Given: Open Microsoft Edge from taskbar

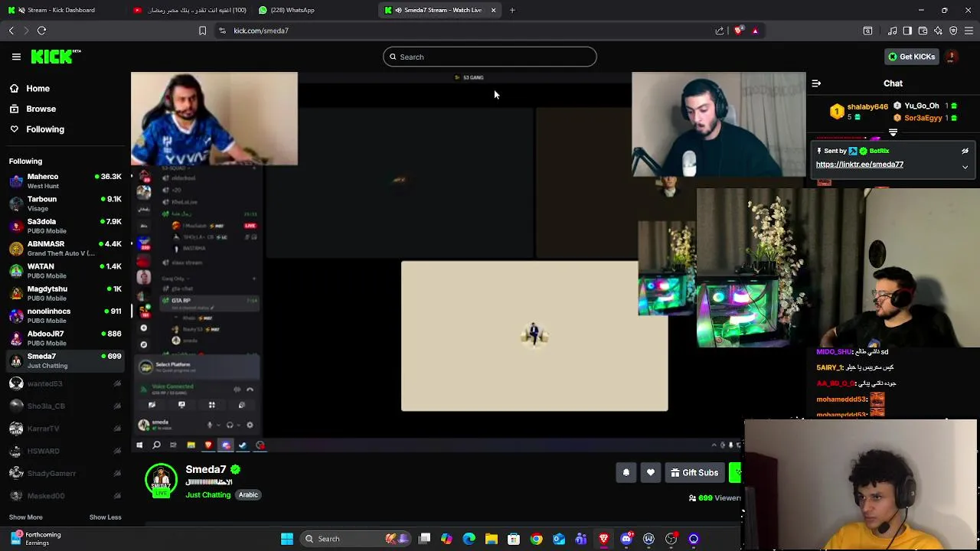Looking at the screenshot, I should (x=469, y=539).
